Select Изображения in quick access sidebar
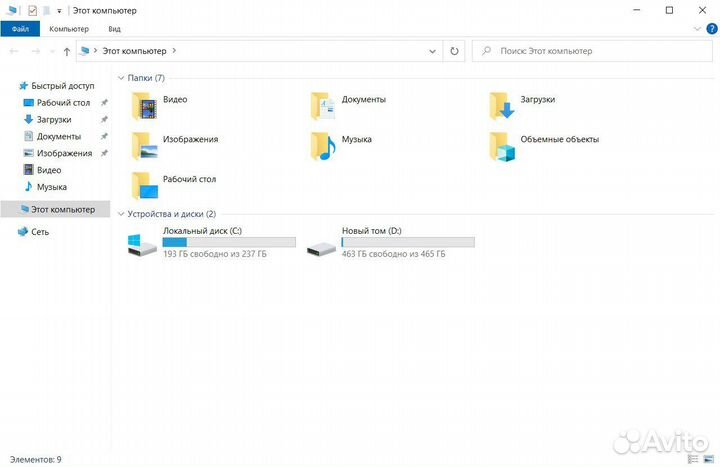Screen dimensions: 720x467 (x=64, y=153)
